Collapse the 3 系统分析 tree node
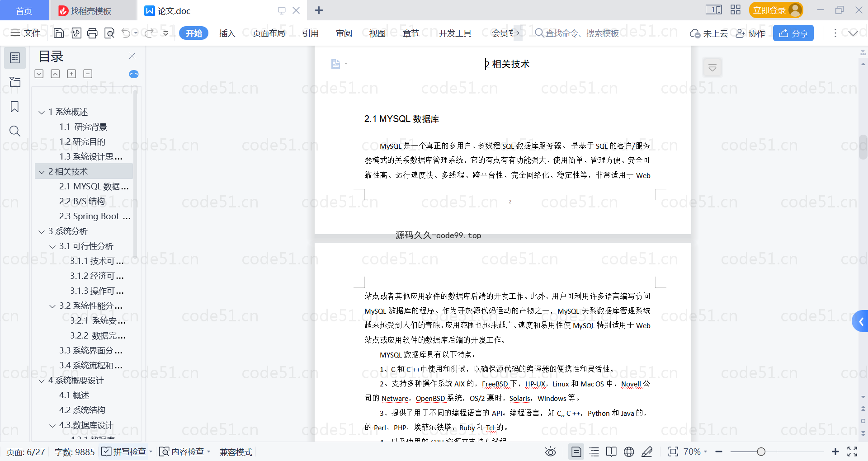Image resolution: width=868 pixels, height=461 pixels. point(42,231)
